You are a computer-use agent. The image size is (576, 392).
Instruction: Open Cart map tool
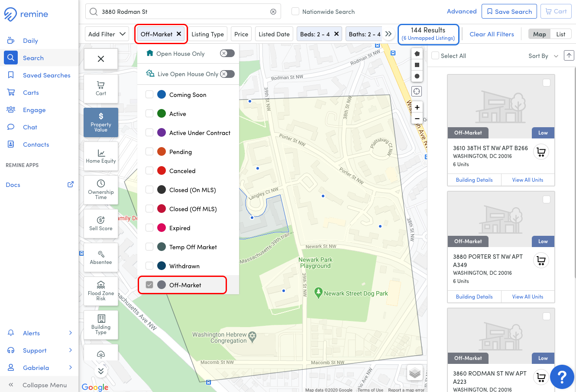pos(101,88)
